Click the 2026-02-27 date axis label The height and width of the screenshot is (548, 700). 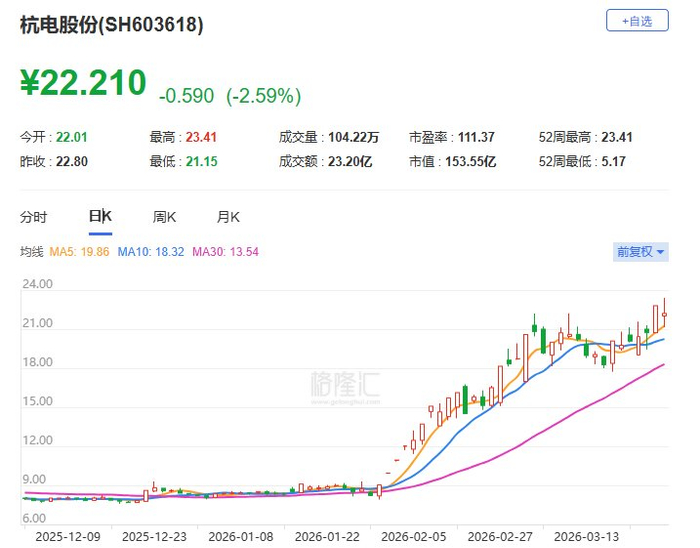click(500, 536)
